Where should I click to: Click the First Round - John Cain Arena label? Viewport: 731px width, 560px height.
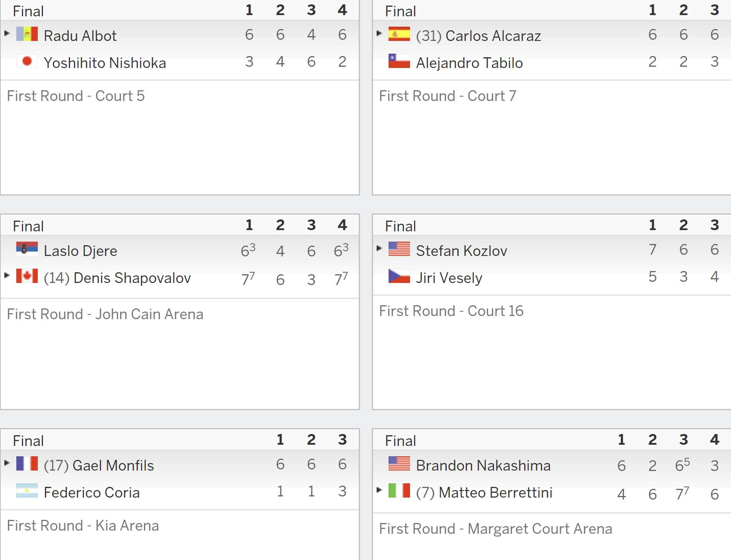(105, 314)
